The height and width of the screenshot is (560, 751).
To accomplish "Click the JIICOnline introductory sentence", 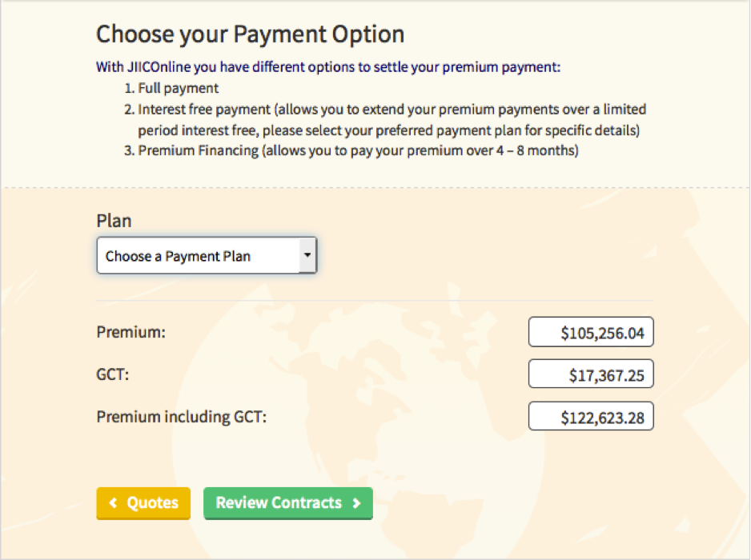I will (x=328, y=67).
